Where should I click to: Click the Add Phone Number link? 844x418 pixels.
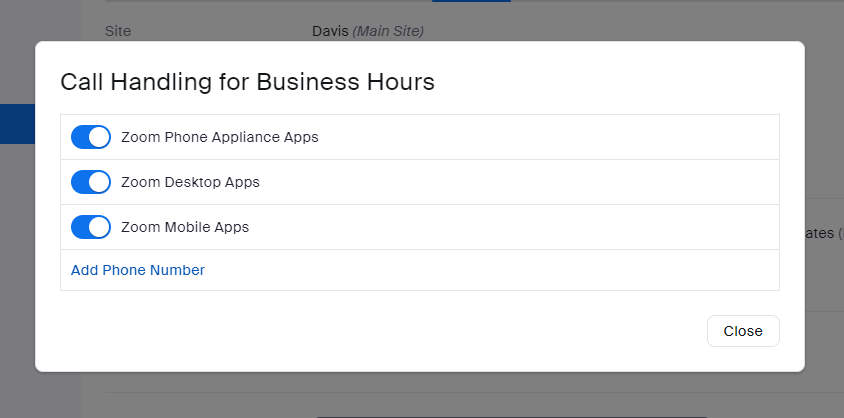coord(138,270)
